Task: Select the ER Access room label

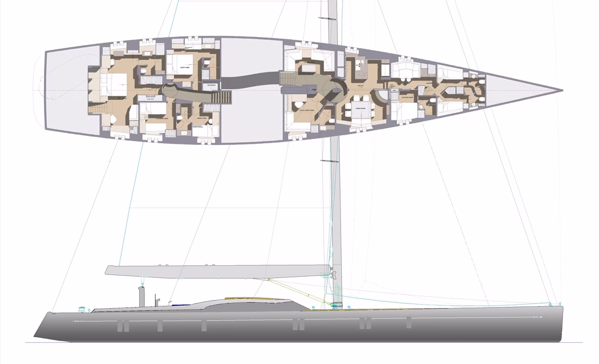Action: (x=212, y=86)
